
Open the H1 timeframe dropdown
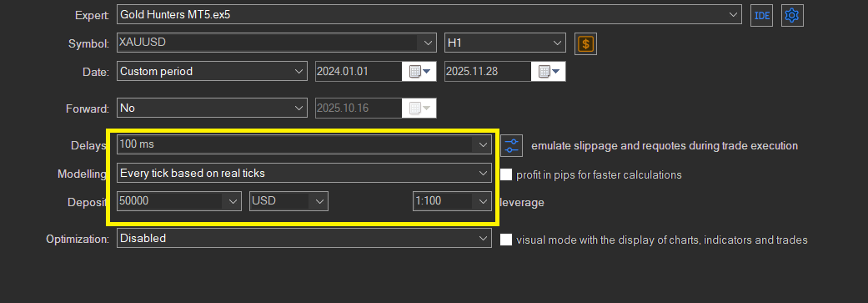504,43
